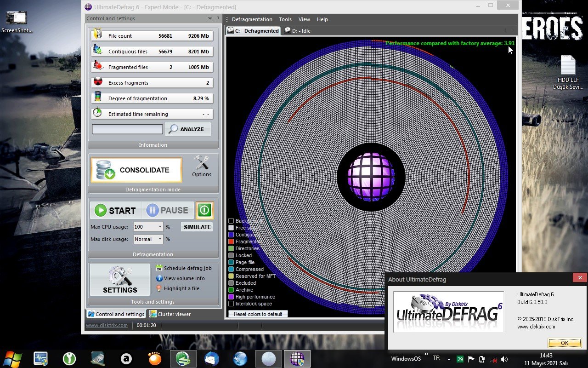Click the Archive legend color swatch

click(231, 290)
